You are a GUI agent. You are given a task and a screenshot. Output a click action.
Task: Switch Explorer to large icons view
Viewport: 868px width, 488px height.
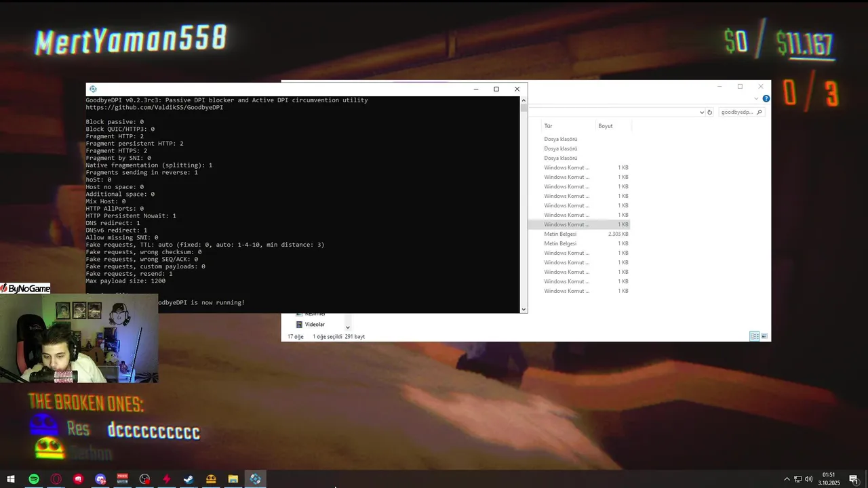pos(764,336)
